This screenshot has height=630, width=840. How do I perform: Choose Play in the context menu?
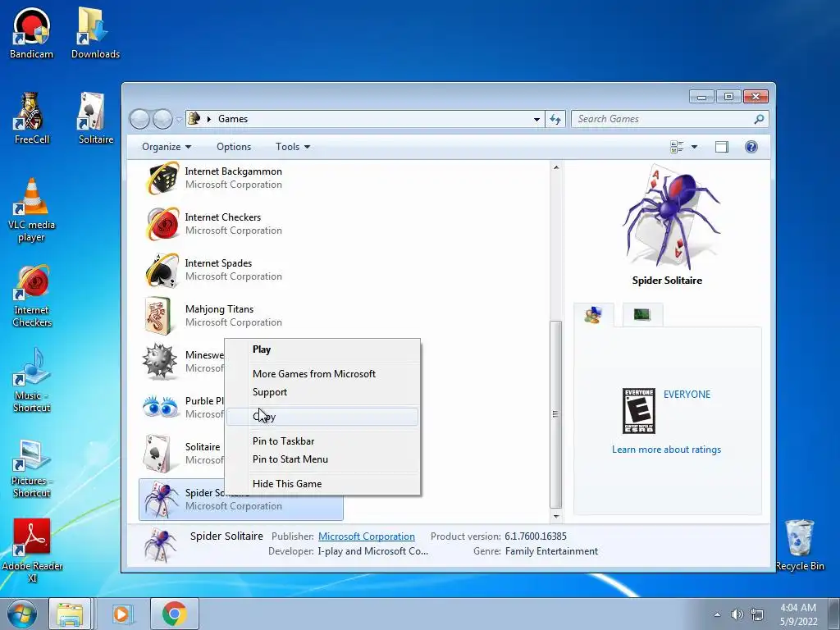(322, 349)
